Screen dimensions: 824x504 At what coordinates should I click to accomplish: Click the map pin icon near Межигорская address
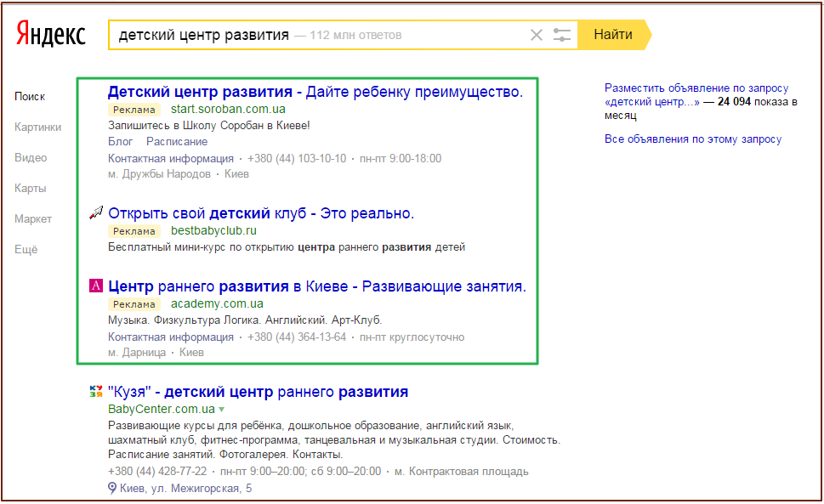point(112,488)
